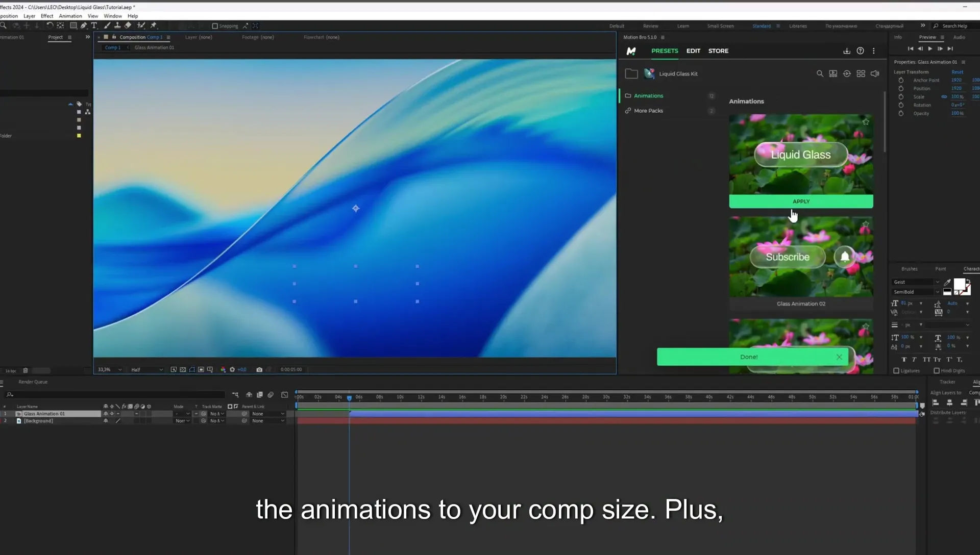Open viewer magnification 33,3% dropdown

tap(110, 370)
